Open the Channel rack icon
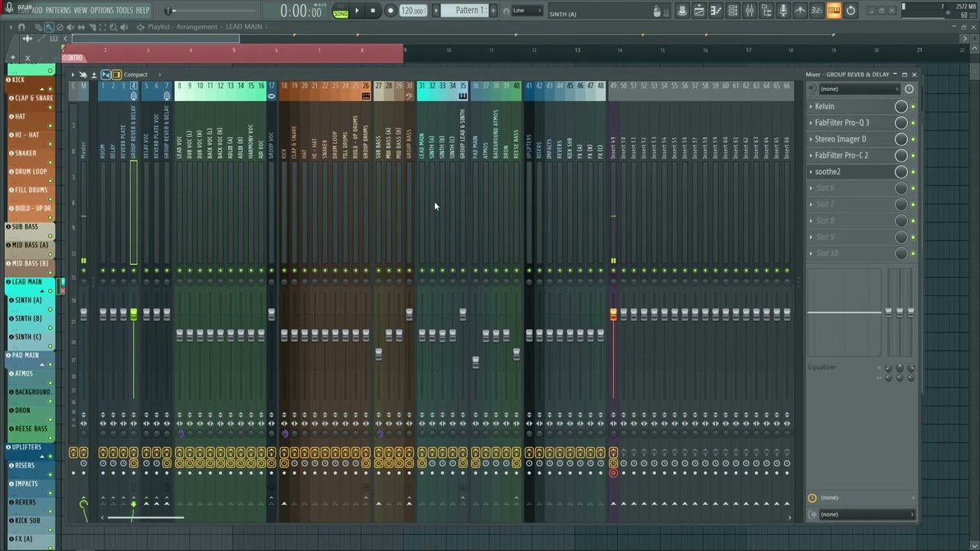Viewport: 980px width, 551px height. (x=733, y=10)
